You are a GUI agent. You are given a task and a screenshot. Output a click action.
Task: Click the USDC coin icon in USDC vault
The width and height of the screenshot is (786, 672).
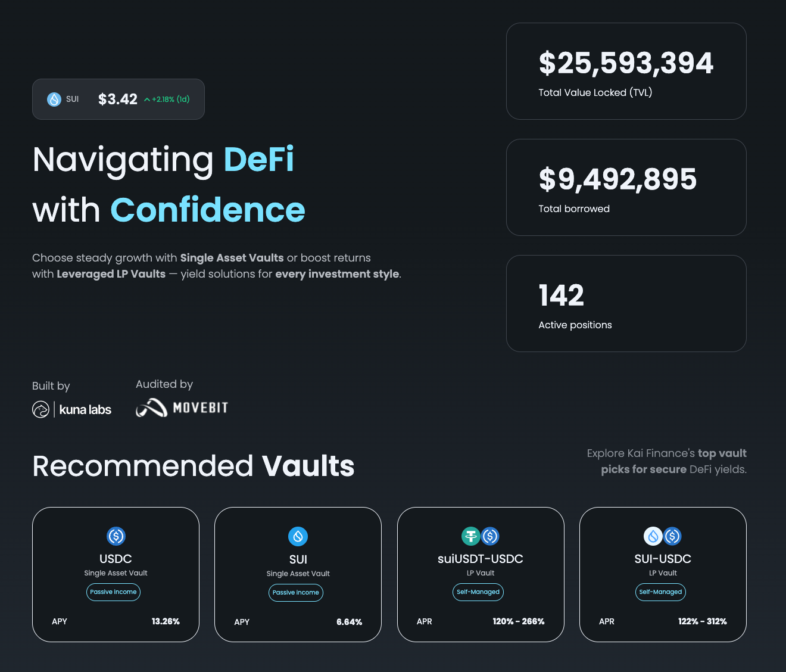coord(116,536)
